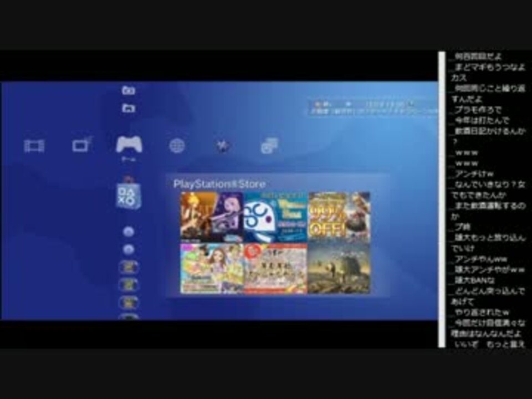Open the blue swirl face store thumbnail
Image resolution: width=532 pixels, height=399 pixels.
coord(275,217)
